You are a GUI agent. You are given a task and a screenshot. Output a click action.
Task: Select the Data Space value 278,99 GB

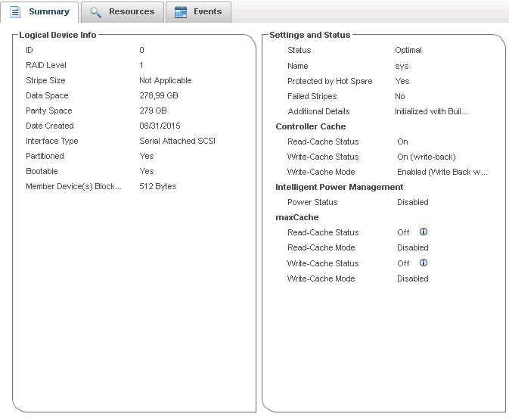162,95
